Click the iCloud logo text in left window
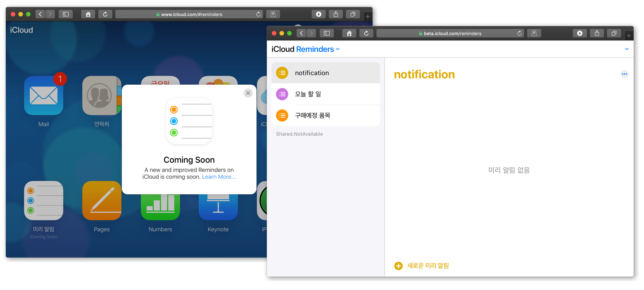 coord(22,30)
